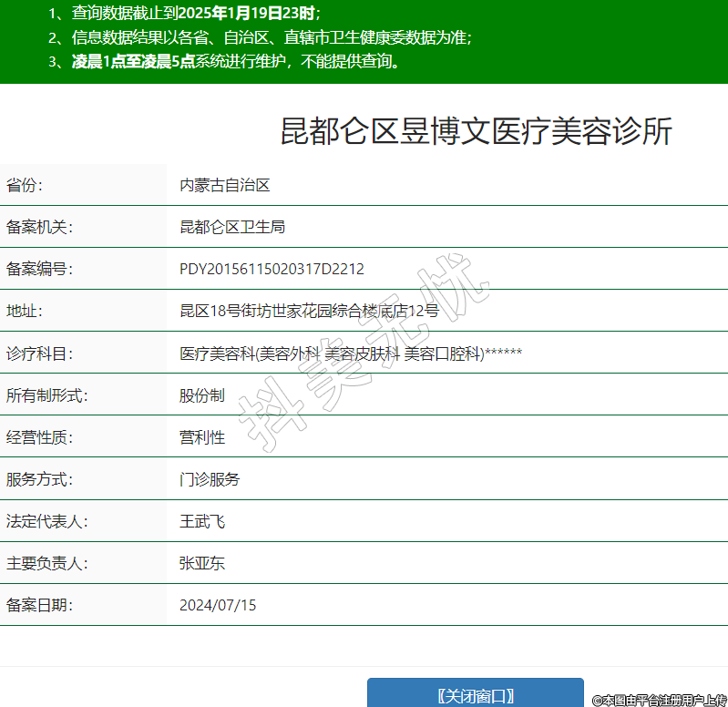Image resolution: width=728 pixels, height=707 pixels.
Task: Click the 备案编号 row label
Action: point(39,269)
